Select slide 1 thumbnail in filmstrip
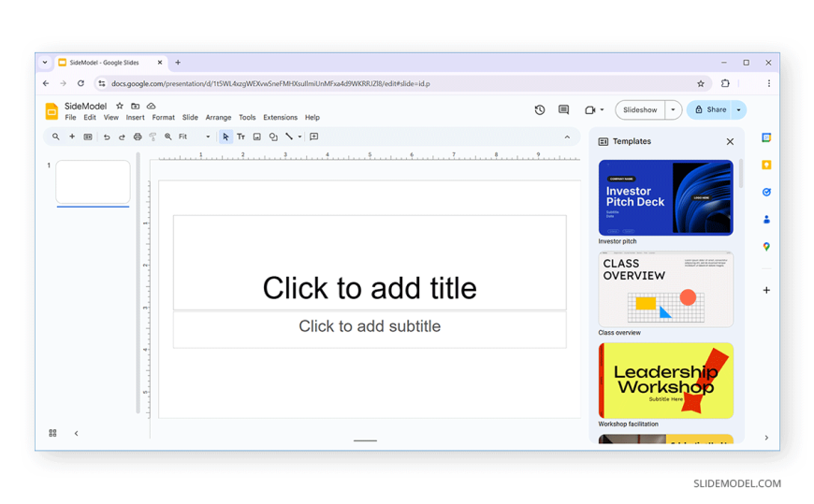Viewport: 814px width, 504px height. coord(93,181)
